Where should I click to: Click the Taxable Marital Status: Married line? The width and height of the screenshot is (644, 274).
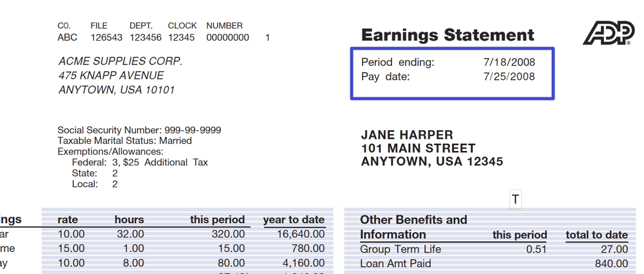tap(124, 141)
